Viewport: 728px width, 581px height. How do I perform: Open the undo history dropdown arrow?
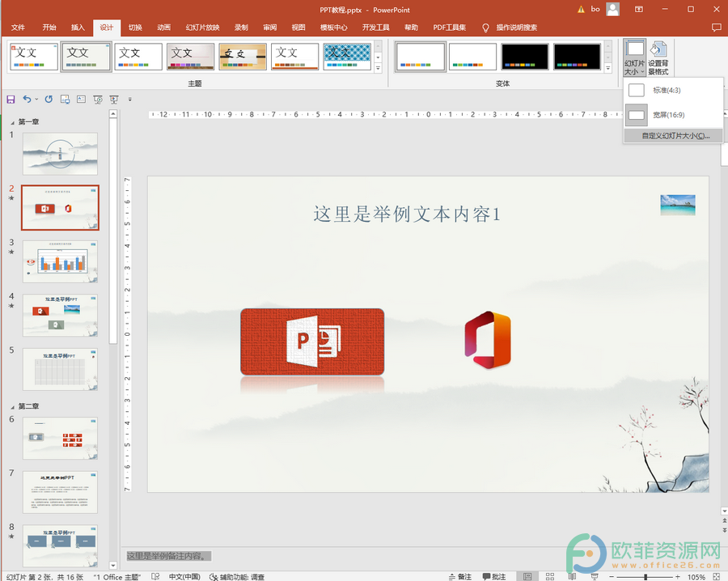click(x=36, y=99)
